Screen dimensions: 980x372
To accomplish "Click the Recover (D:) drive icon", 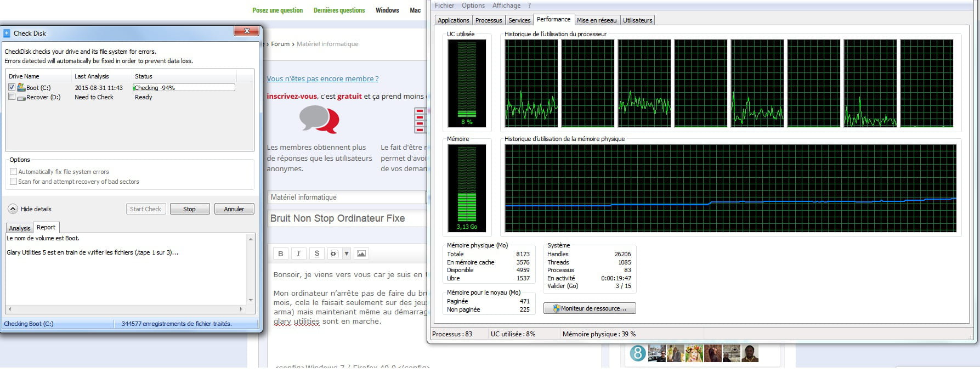I will tap(21, 98).
